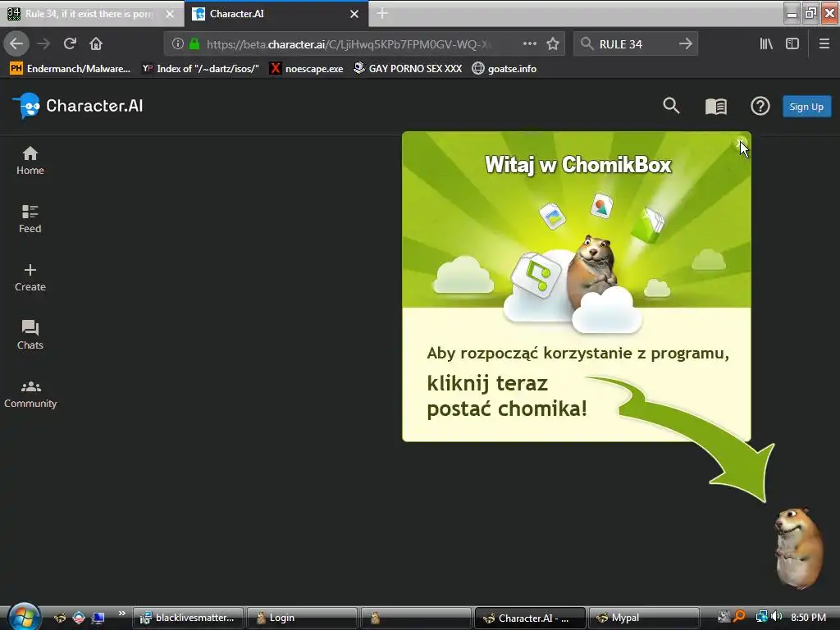Switch to the Rule 34 tab
Viewport: 840px width, 630px height.
click(92, 14)
